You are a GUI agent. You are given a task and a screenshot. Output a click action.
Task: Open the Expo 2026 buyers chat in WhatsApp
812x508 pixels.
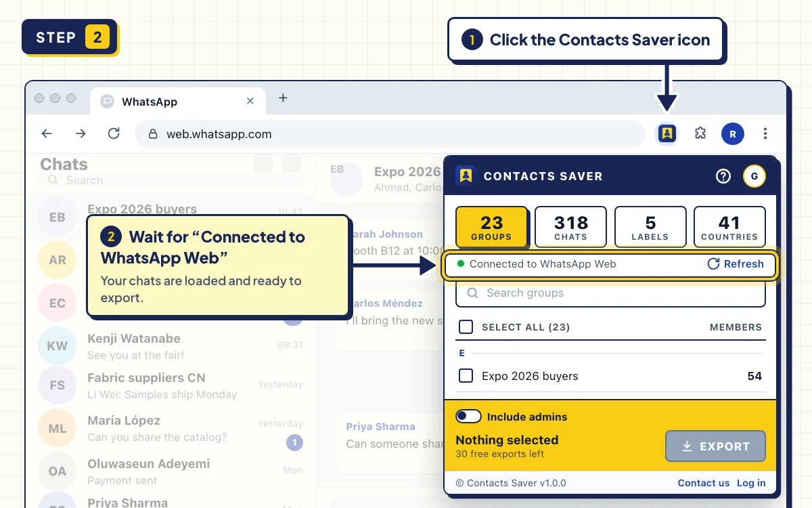pos(171,215)
